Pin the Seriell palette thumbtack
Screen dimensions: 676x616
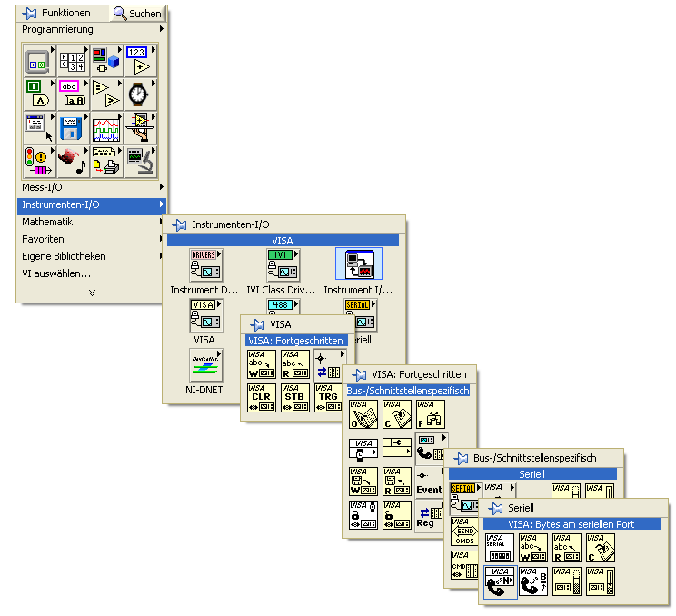495,508
